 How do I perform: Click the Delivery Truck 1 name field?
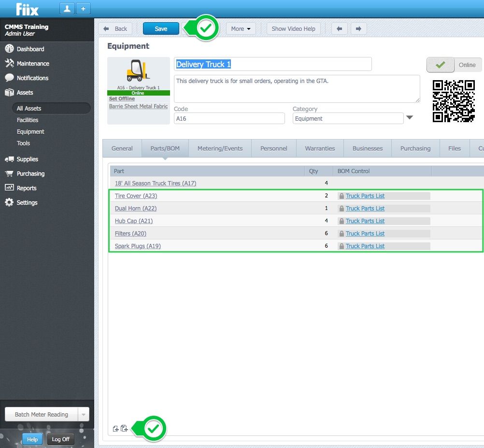coord(272,64)
